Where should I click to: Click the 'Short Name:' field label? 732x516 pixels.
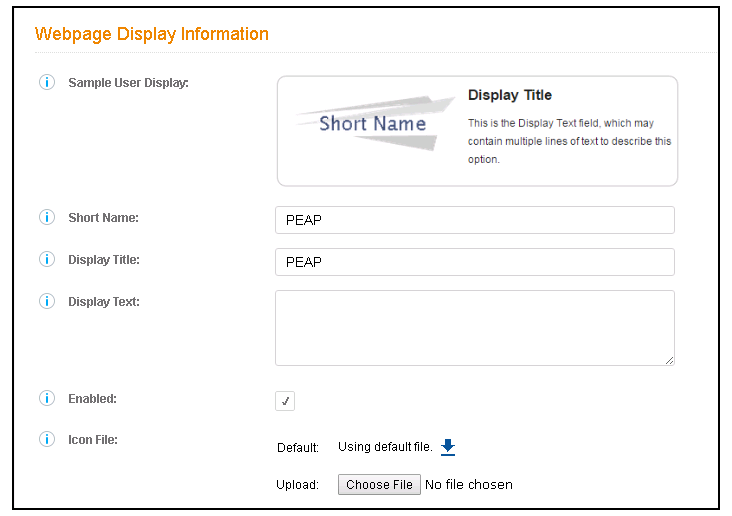[x=103, y=218]
